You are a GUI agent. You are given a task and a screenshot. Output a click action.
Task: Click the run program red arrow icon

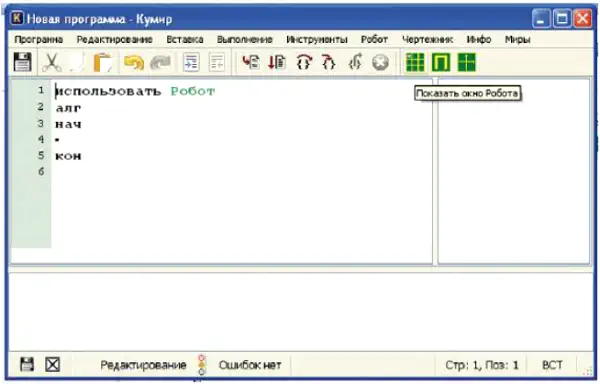pyautogui.click(x=251, y=62)
